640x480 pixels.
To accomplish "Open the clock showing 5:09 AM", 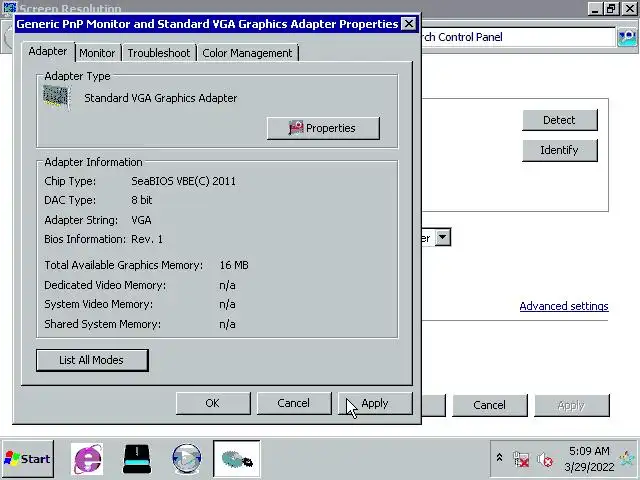I will [x=589, y=459].
